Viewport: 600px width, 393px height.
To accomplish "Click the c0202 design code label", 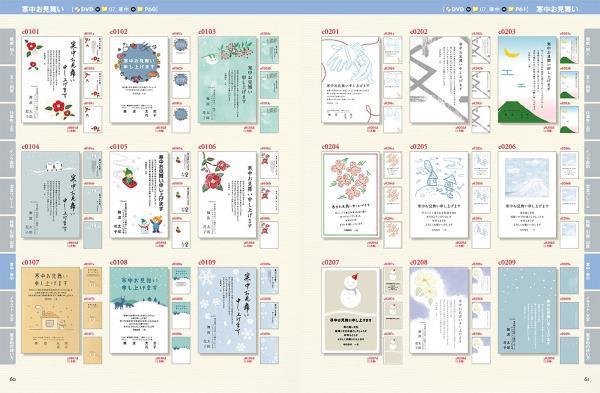I will [419, 31].
